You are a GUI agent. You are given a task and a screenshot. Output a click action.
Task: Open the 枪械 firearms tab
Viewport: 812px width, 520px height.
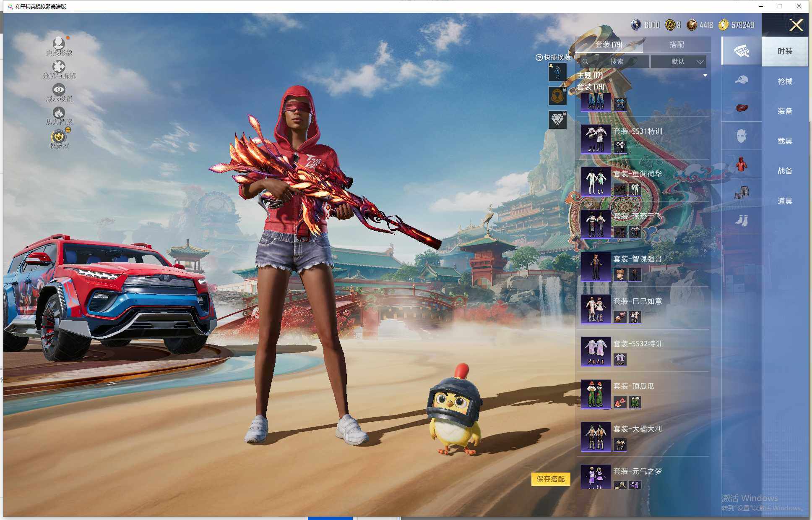(785, 81)
